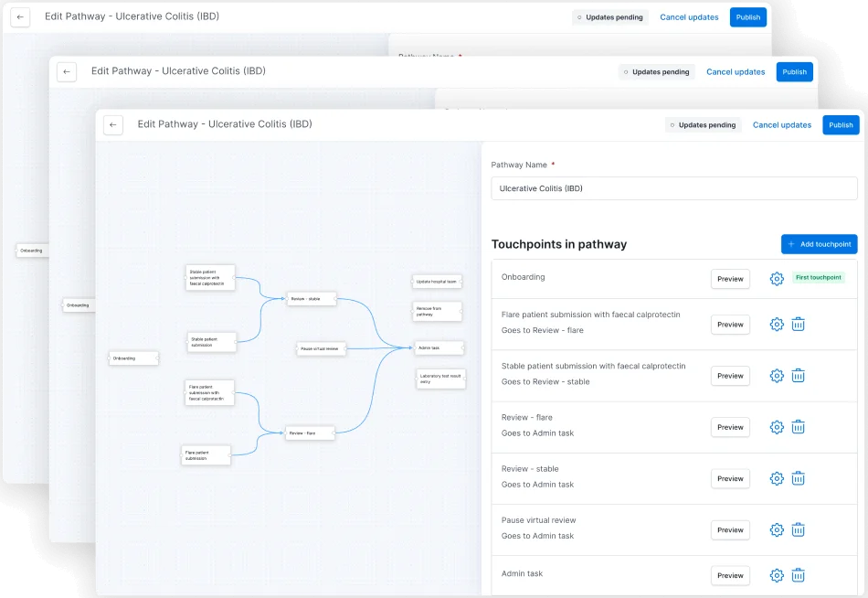Viewport: 868px width, 598px height.
Task: Cancel updates in the rearmost window
Action: (x=689, y=17)
